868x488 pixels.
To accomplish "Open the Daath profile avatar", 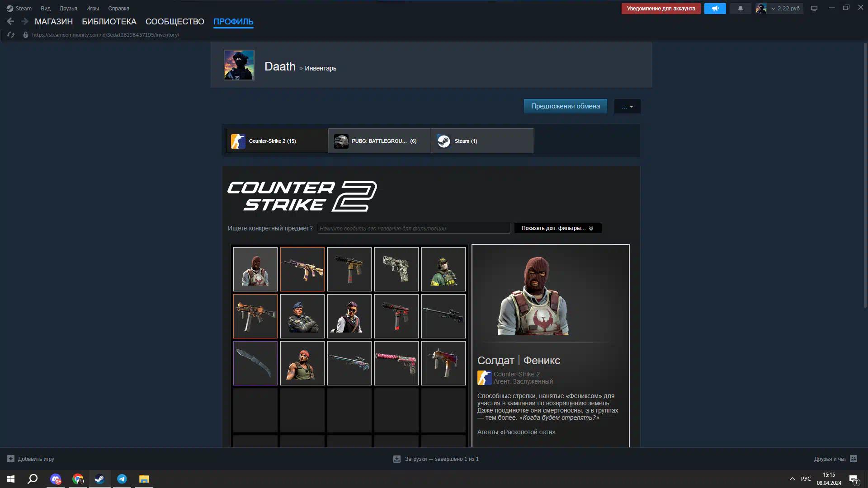I will pos(239,65).
